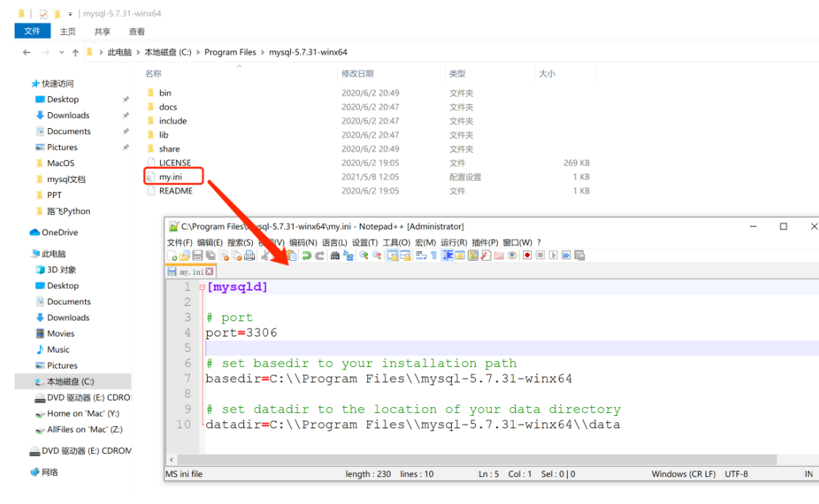The image size is (819, 504).
Task: Click Save icon in Notepad++ toolbar
Action: click(x=197, y=256)
